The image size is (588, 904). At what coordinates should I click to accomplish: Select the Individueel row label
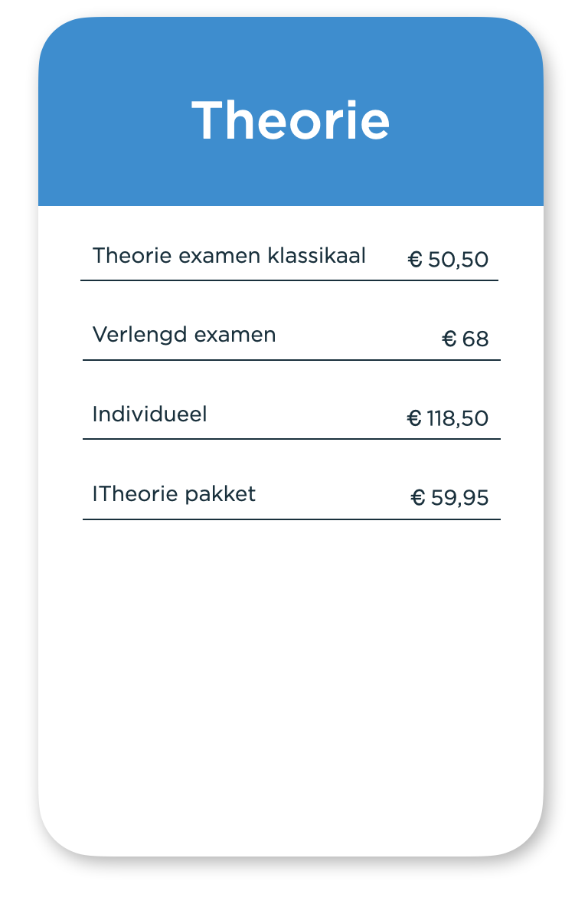pyautogui.click(x=149, y=414)
